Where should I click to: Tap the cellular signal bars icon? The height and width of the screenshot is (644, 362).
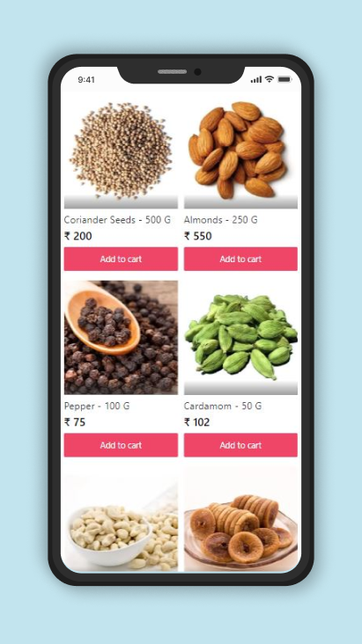(256, 79)
